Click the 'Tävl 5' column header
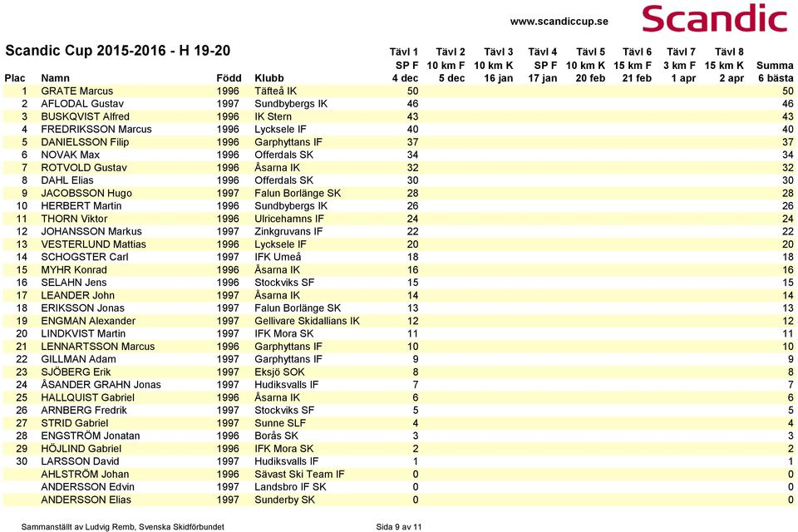Image resolution: width=798 pixels, height=532 pixels. coord(590,52)
